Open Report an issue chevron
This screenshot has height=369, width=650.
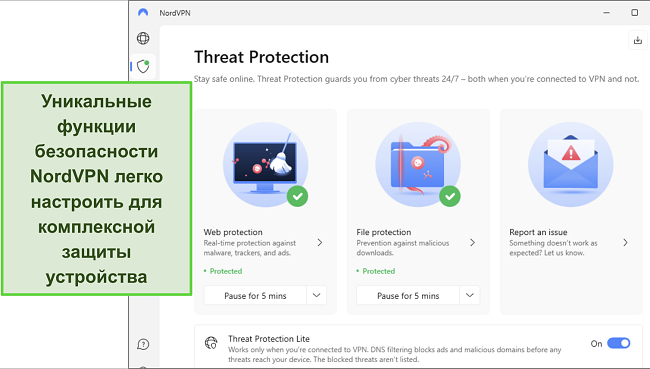pos(625,243)
